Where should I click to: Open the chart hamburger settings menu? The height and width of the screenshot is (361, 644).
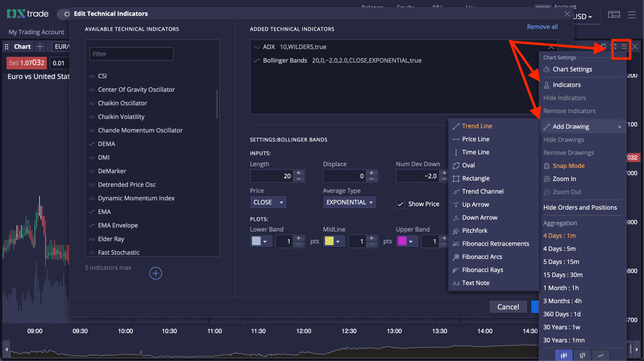tap(624, 46)
